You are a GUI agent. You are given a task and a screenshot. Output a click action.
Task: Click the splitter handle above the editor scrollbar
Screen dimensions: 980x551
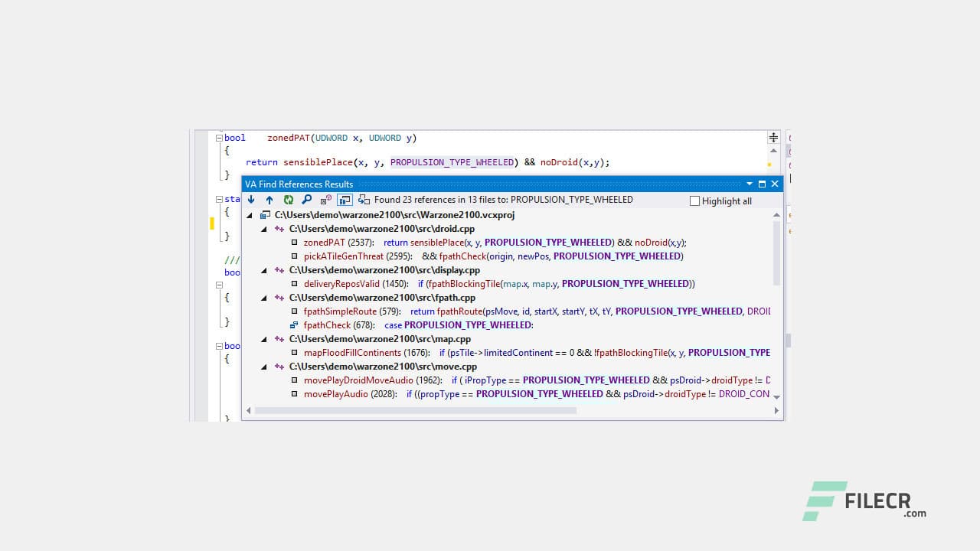773,137
